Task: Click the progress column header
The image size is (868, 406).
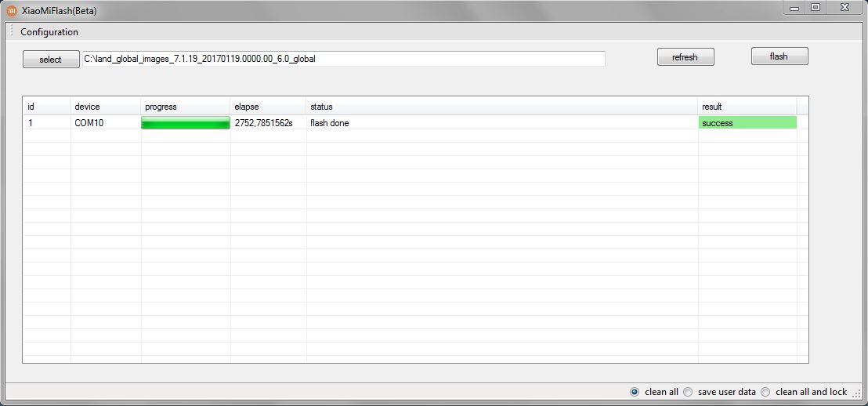Action: 186,107
